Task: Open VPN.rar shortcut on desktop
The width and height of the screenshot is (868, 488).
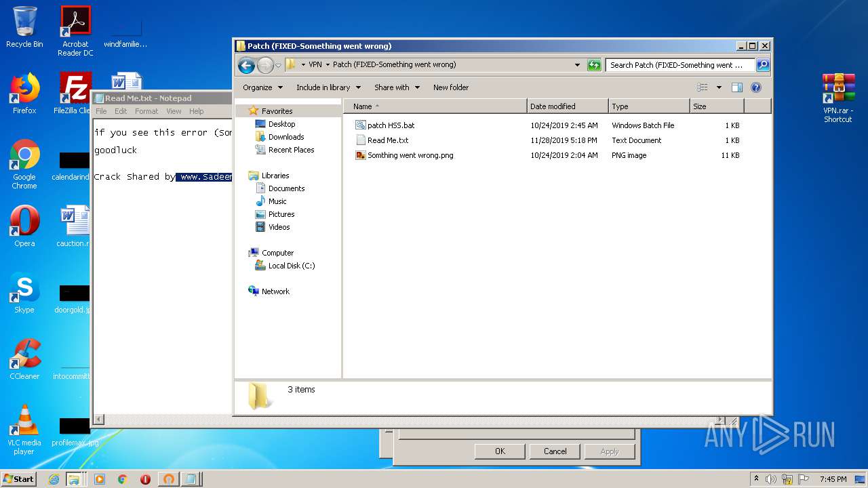Action: (x=838, y=98)
